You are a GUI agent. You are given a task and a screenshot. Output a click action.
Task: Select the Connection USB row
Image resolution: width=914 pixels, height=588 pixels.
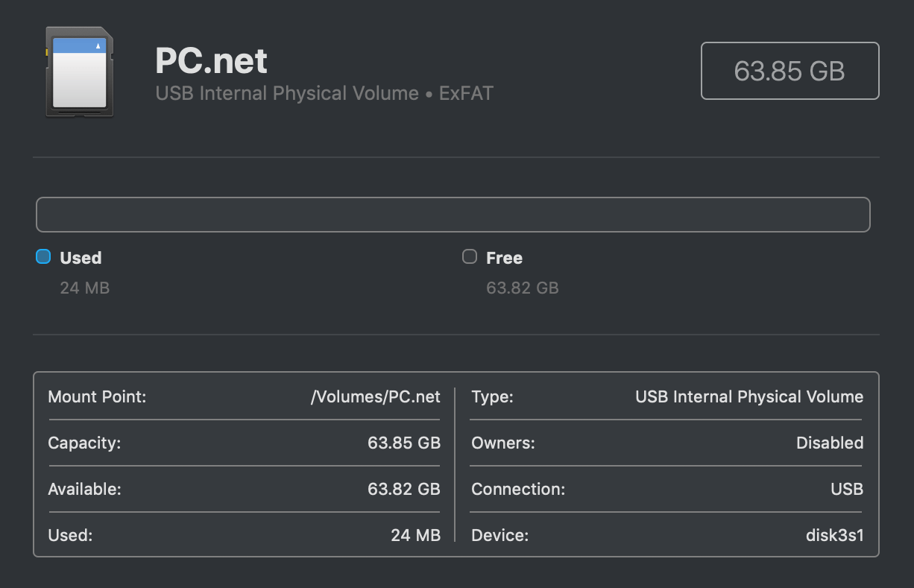coord(667,489)
